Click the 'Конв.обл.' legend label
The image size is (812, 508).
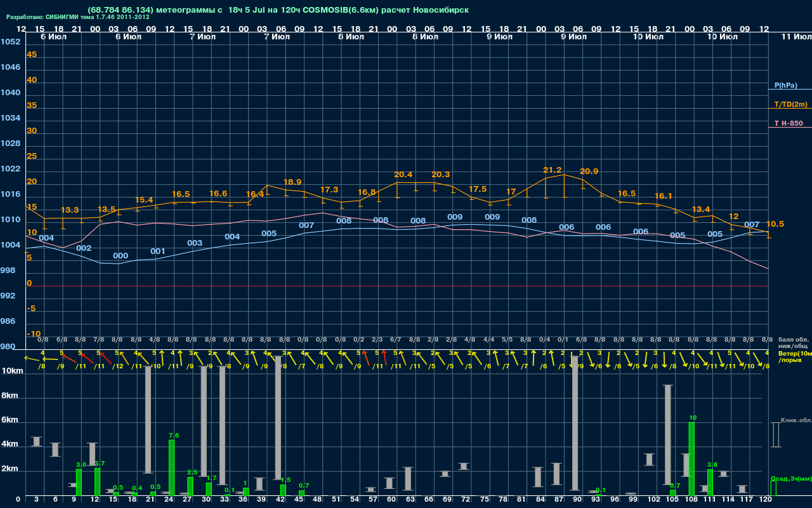point(796,420)
